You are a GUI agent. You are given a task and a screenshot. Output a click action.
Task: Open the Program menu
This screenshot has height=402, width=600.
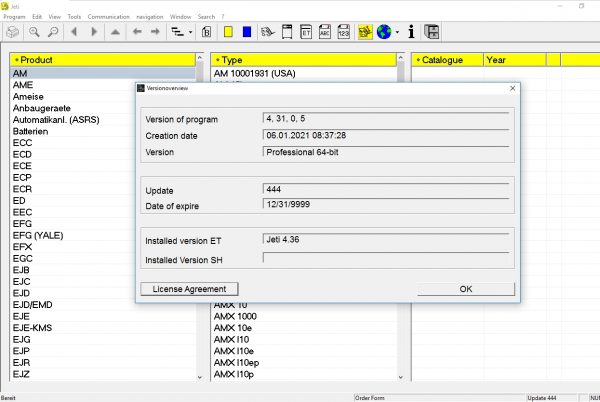coord(14,17)
